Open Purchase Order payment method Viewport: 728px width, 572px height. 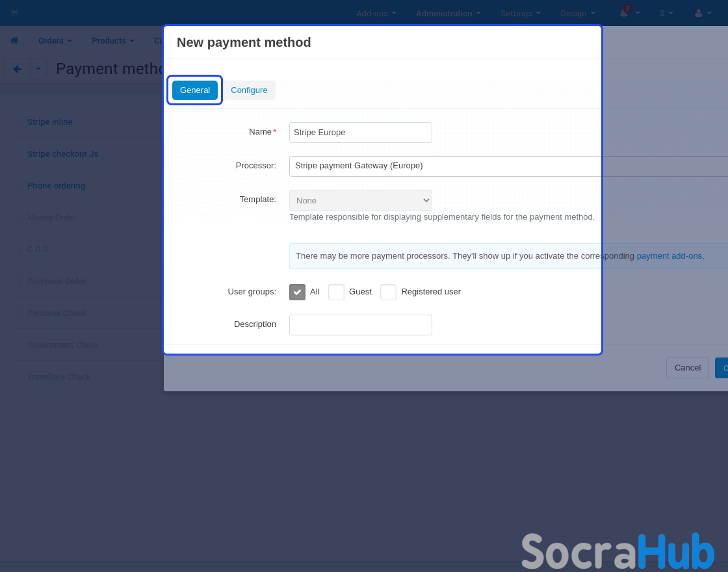56,281
